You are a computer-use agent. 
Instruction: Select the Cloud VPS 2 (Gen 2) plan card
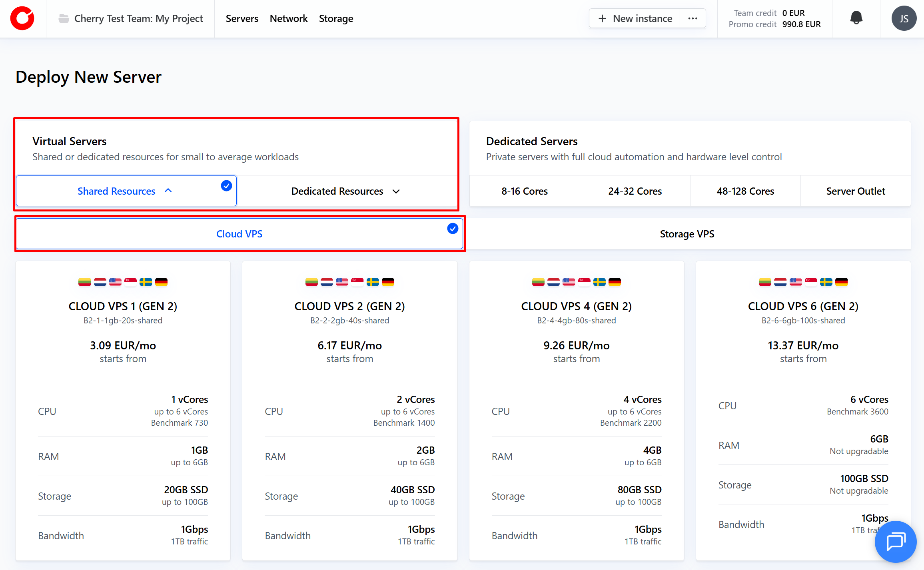click(x=349, y=306)
